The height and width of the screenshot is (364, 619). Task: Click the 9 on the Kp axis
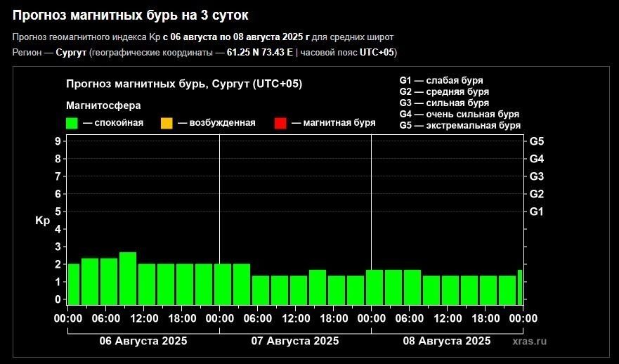coord(56,141)
